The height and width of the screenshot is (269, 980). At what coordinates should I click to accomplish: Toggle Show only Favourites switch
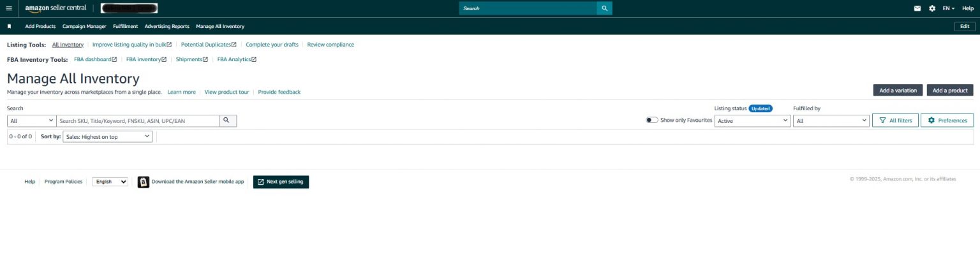[x=651, y=120]
